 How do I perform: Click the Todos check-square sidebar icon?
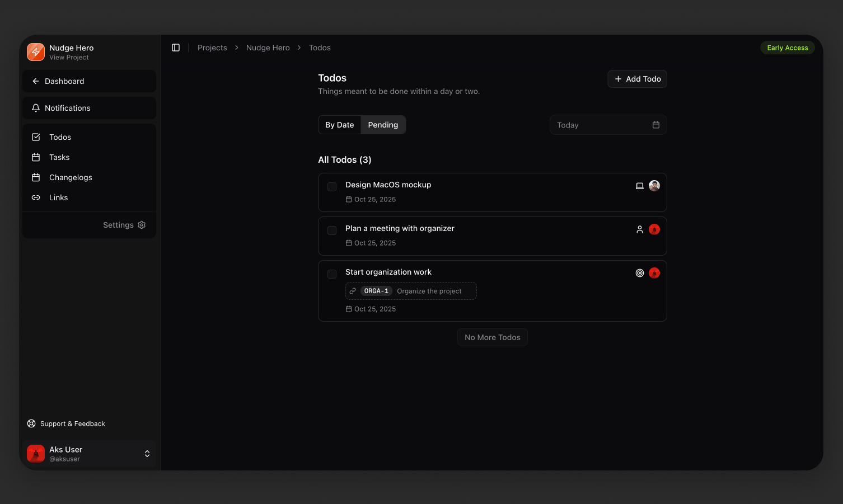pos(36,137)
